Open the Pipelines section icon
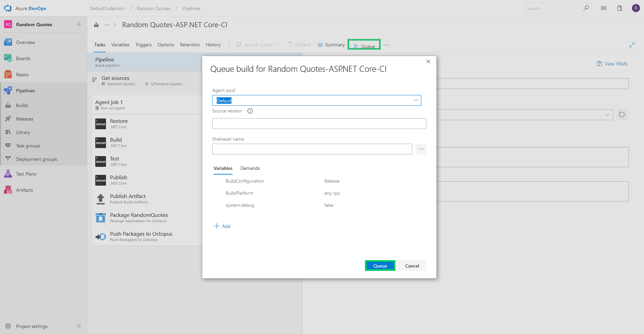This screenshot has height=334, width=644. 8,91
